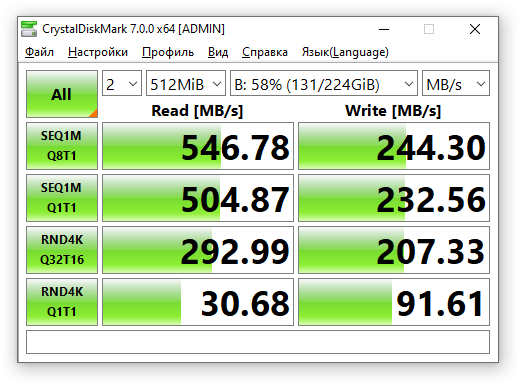Select the 504.87 read result

(x=198, y=198)
